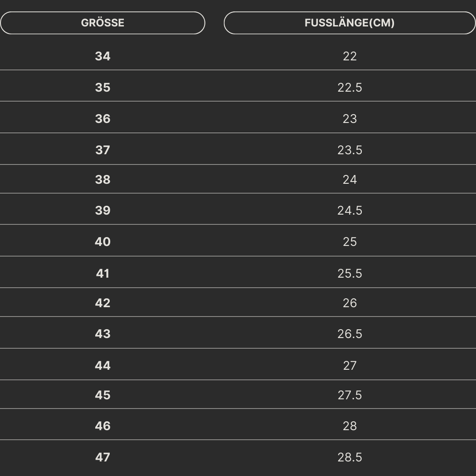The image size is (476, 476).
Task: Click the 24.5 foot length value
Action: 350,211
